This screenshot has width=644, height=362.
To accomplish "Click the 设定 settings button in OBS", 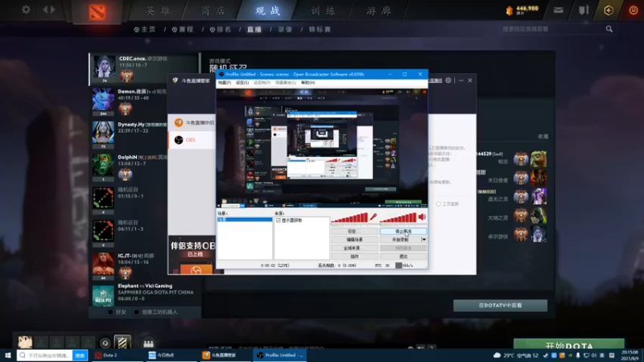I will coord(354,232).
